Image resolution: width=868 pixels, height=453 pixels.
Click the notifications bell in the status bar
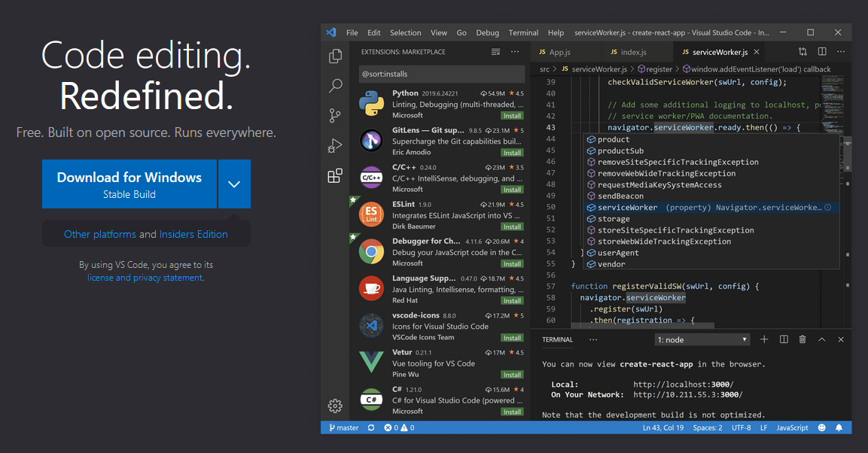[839, 427]
